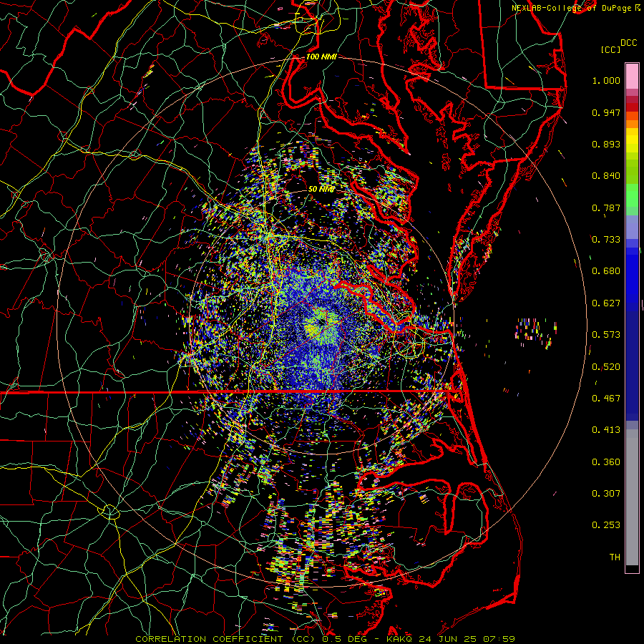Click the 0.307 legend value

coord(606,494)
